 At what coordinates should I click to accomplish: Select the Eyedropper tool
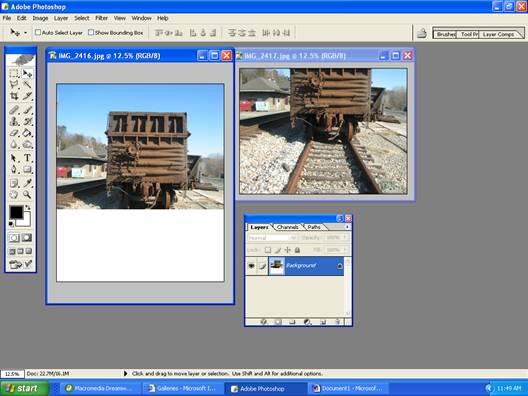[x=27, y=183]
